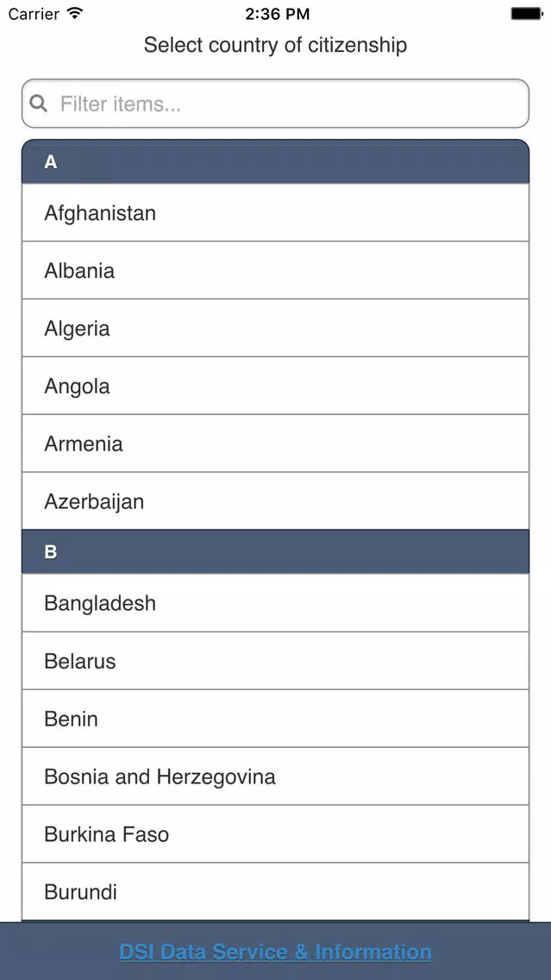Choose Albania as country
The width and height of the screenshot is (551, 980).
point(276,270)
